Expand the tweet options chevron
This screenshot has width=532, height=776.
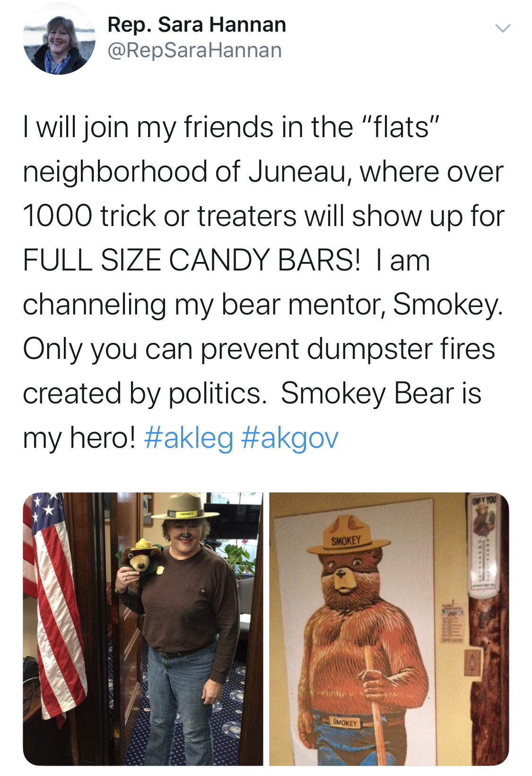(503, 28)
